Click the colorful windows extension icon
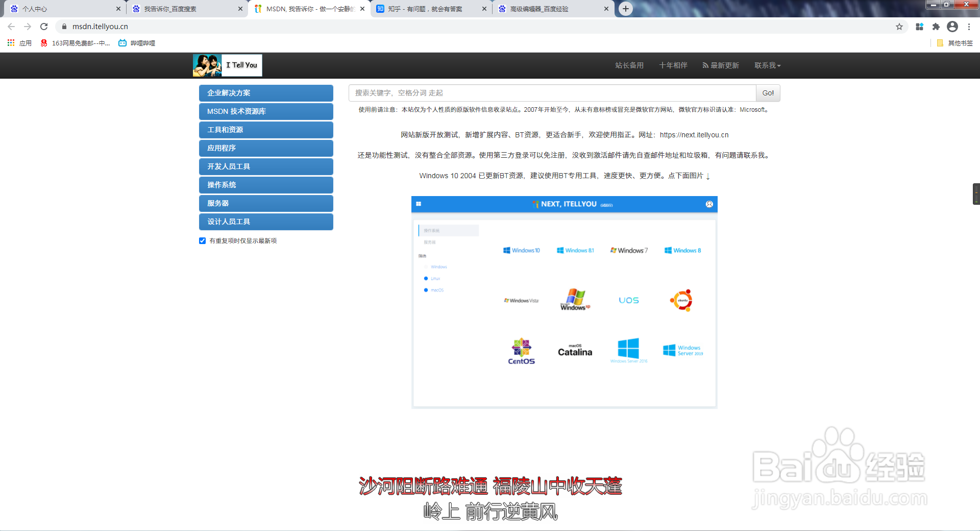This screenshot has height=531, width=980. pos(919,27)
